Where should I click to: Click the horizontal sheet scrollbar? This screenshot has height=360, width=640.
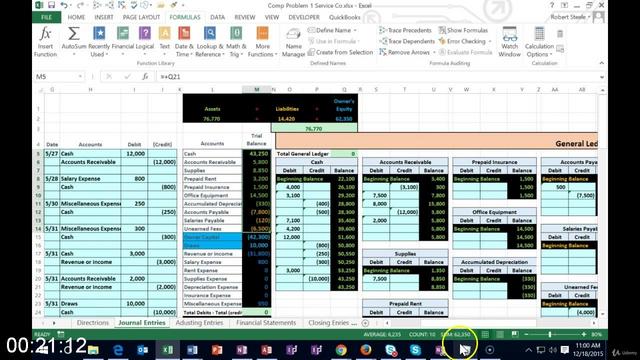coord(490,323)
